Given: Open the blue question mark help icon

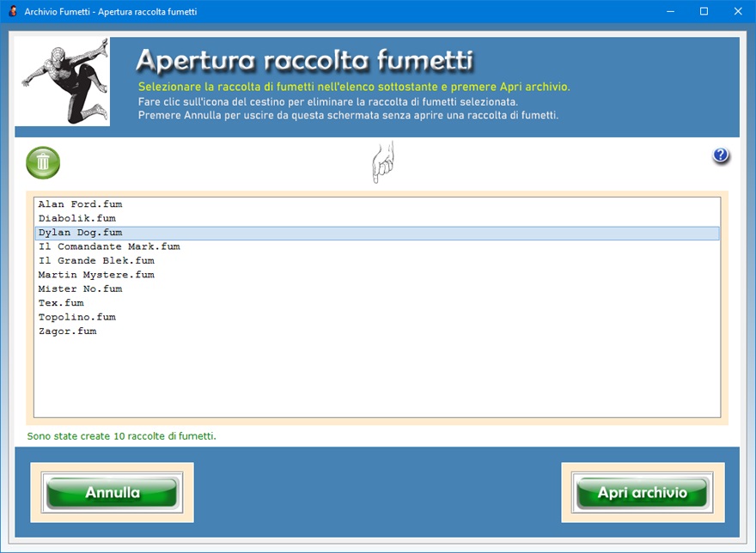Looking at the screenshot, I should [721, 155].
